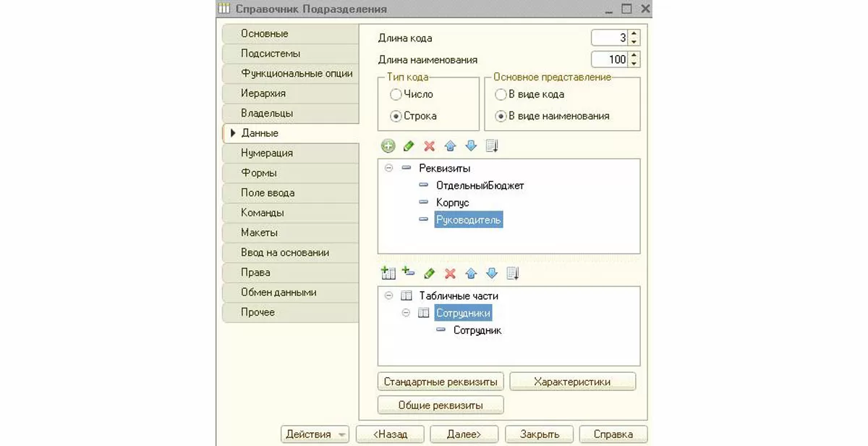Click the add tabular section icon
The image size is (868, 446).
tap(388, 274)
